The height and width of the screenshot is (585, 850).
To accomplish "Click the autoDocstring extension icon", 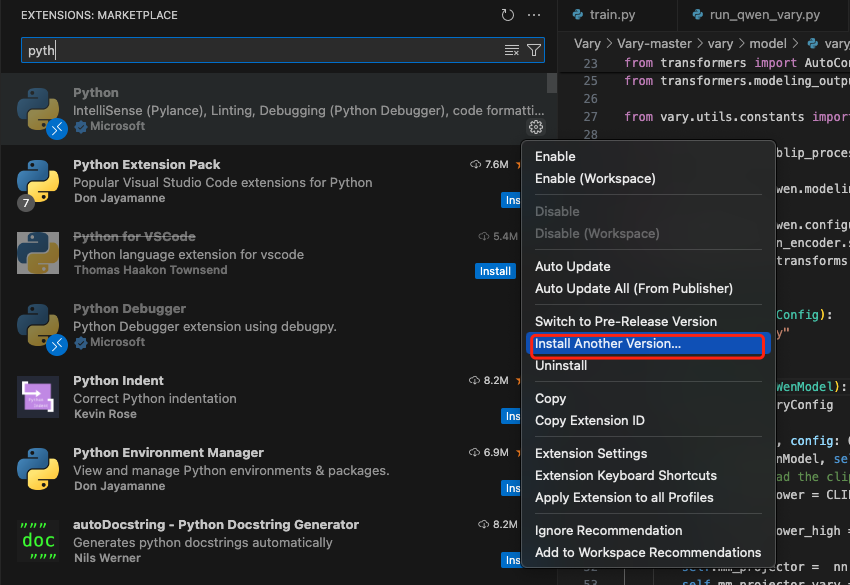I will (38, 541).
